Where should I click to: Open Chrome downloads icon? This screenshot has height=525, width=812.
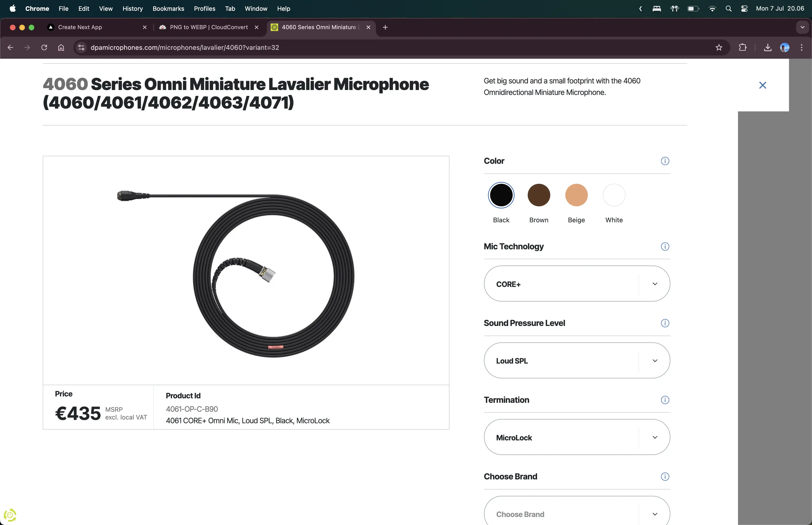(767, 47)
